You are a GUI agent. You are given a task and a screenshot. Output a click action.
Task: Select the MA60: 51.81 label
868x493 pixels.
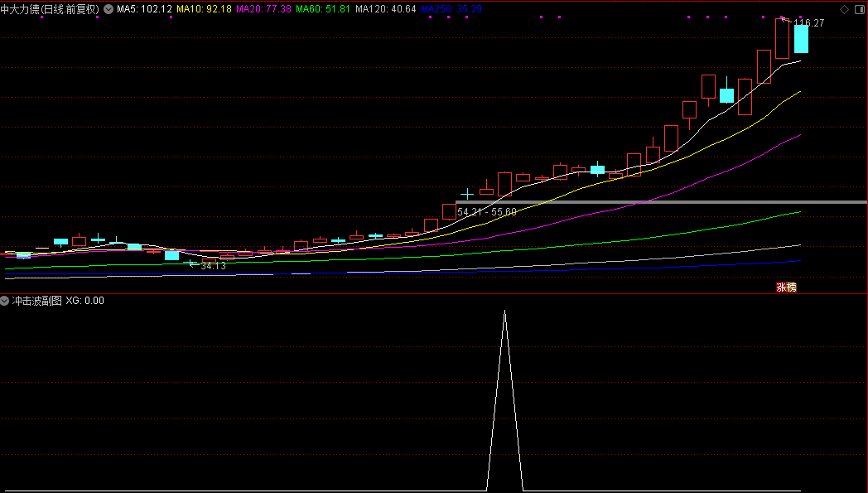pos(323,9)
